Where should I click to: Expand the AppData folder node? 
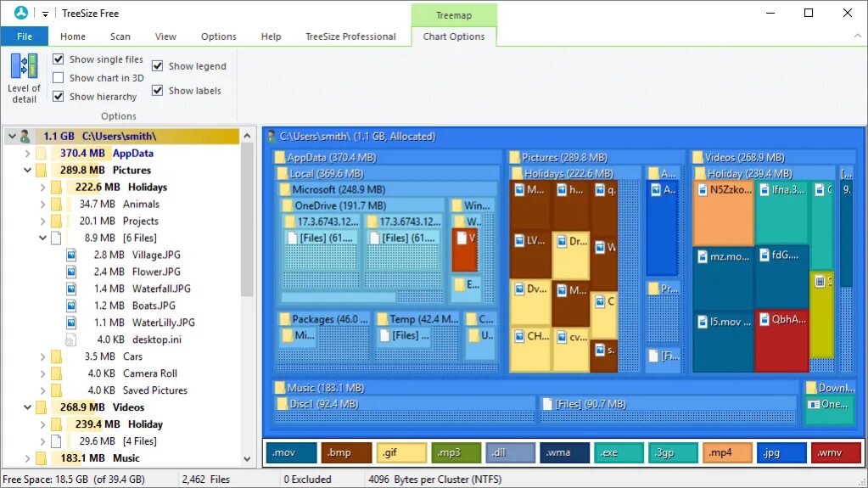tap(27, 154)
